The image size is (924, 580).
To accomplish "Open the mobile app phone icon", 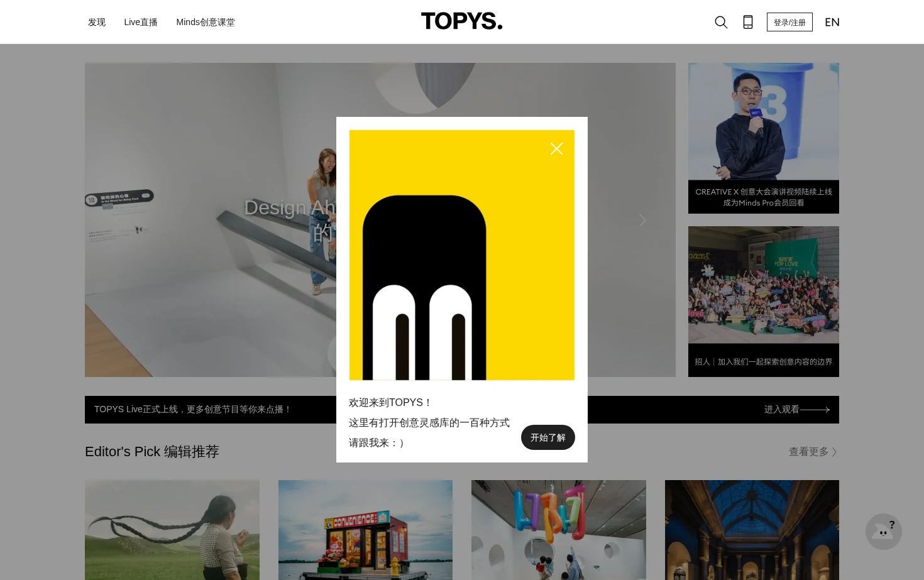I will click(748, 22).
